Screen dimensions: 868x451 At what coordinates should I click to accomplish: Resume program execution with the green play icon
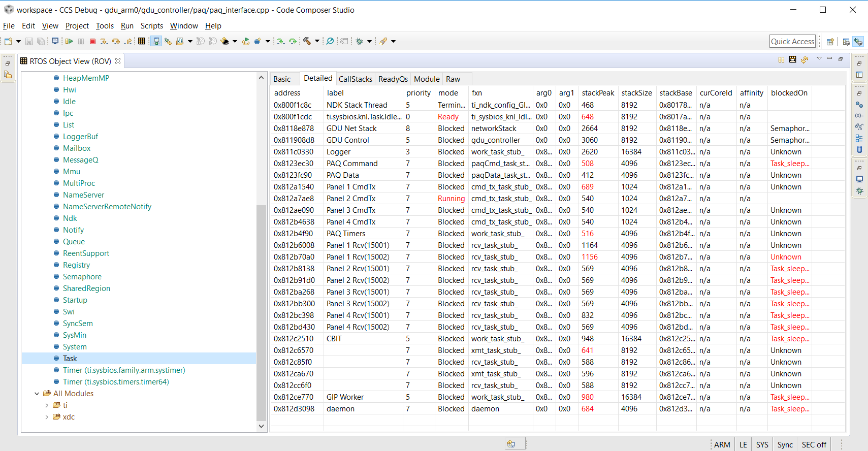[69, 41]
